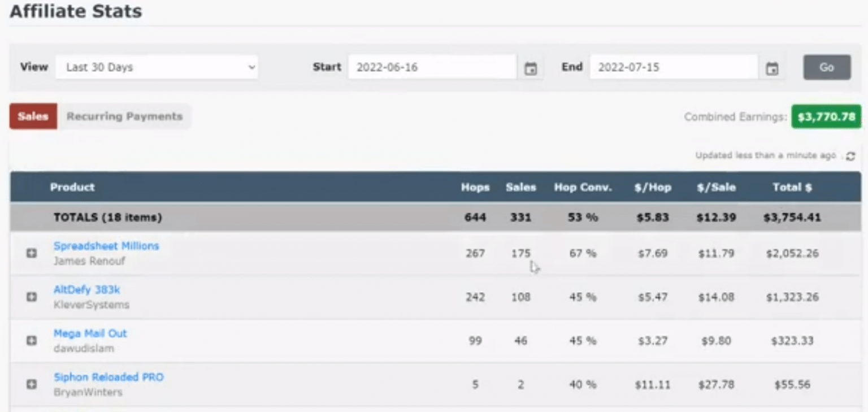Click the Total $ column header
Image resolution: width=868 pixels, height=412 pixels.
coord(792,187)
